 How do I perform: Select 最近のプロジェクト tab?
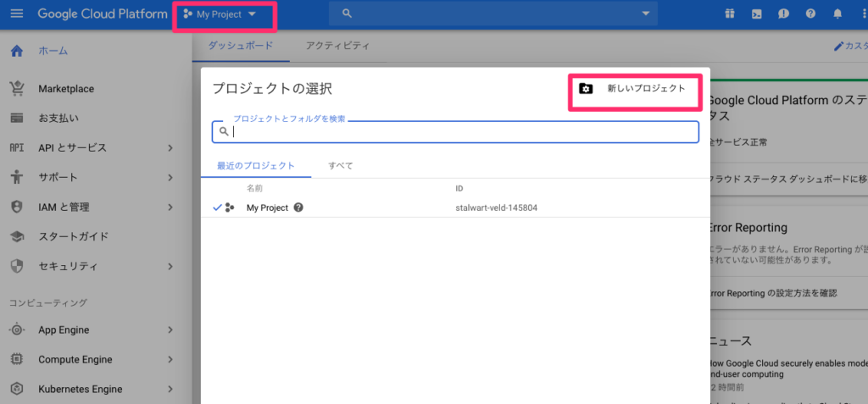pos(256,165)
